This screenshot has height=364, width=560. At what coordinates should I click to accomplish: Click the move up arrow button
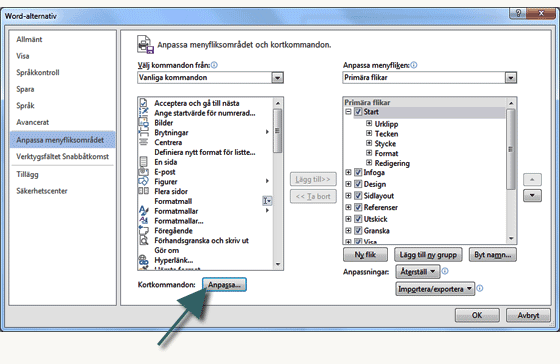[x=532, y=179]
